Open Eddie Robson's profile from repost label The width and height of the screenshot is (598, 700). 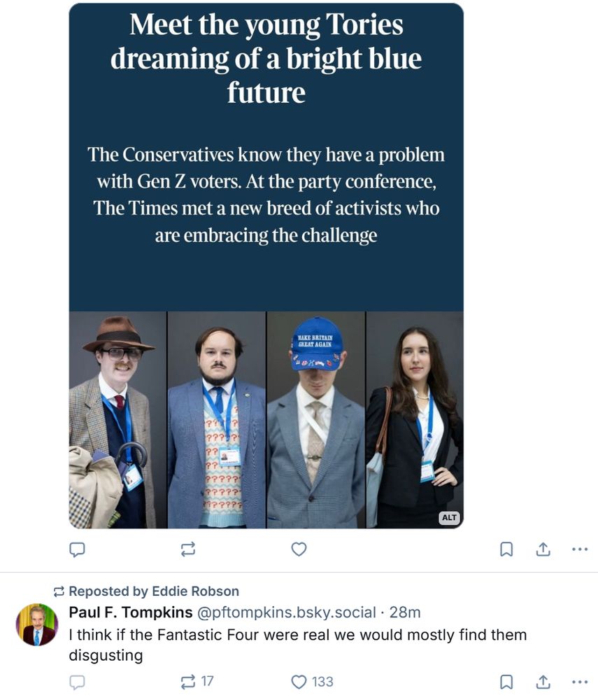(195, 591)
